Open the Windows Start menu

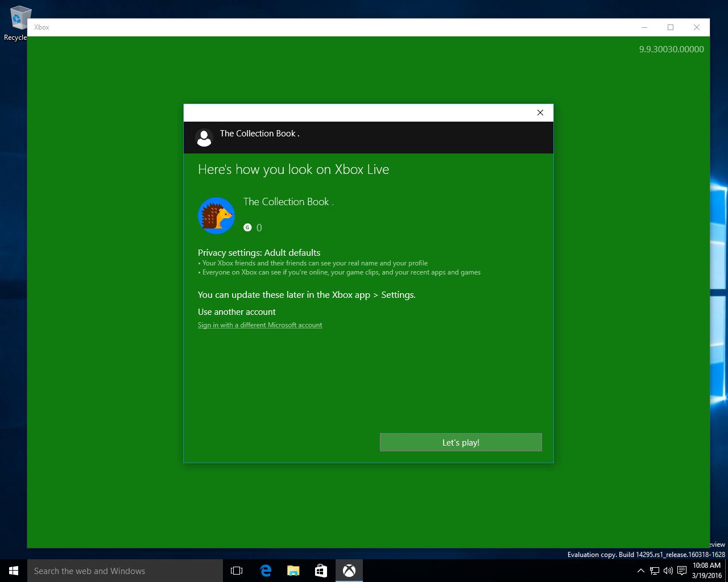pos(14,571)
